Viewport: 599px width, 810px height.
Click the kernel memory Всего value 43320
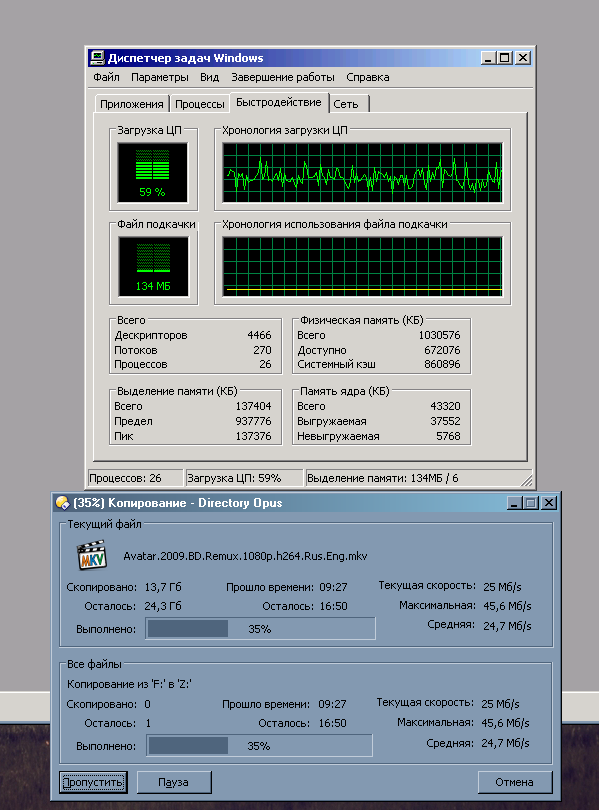click(445, 406)
